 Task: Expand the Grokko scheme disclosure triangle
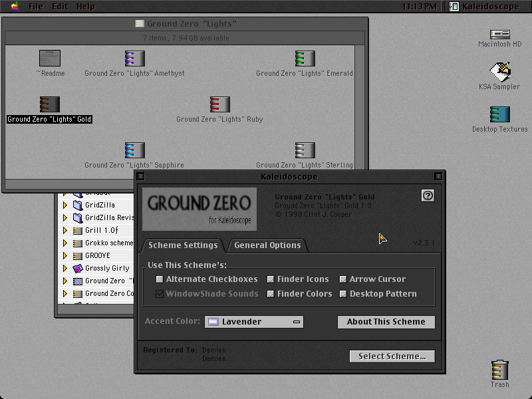tap(65, 243)
